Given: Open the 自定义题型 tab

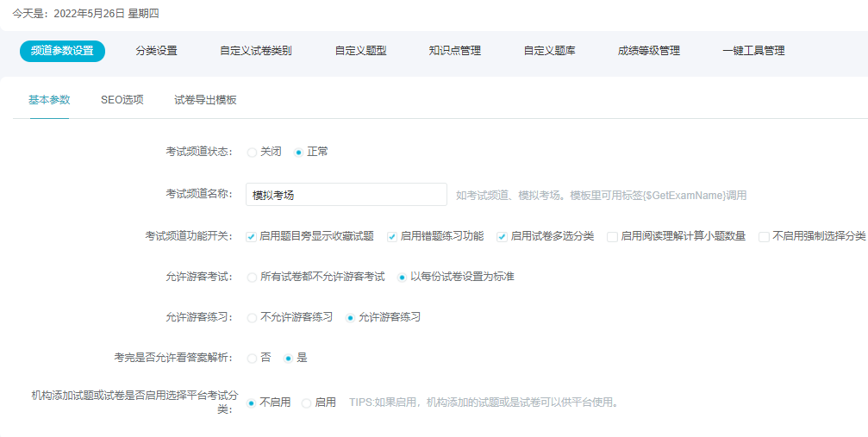Looking at the screenshot, I should tap(360, 51).
